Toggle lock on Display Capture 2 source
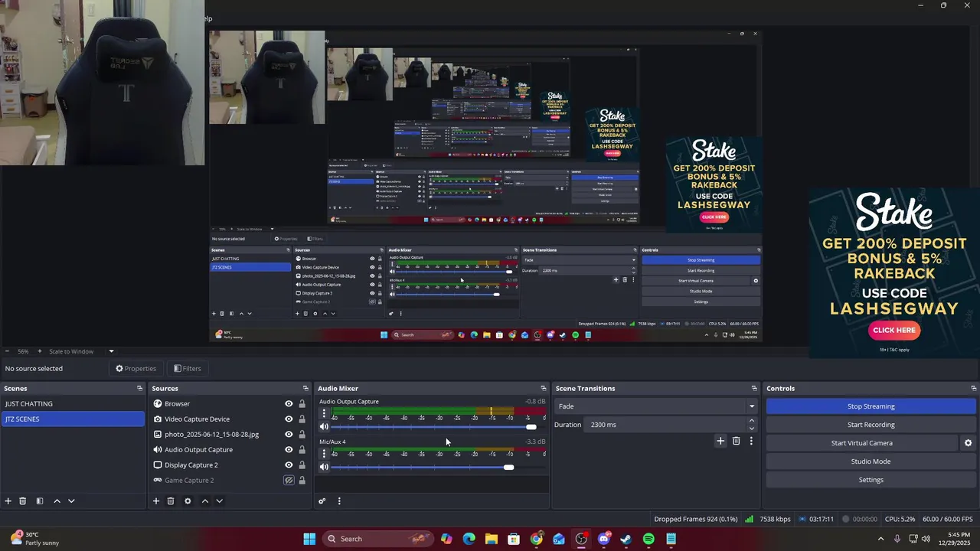The width and height of the screenshot is (980, 551). click(x=302, y=465)
